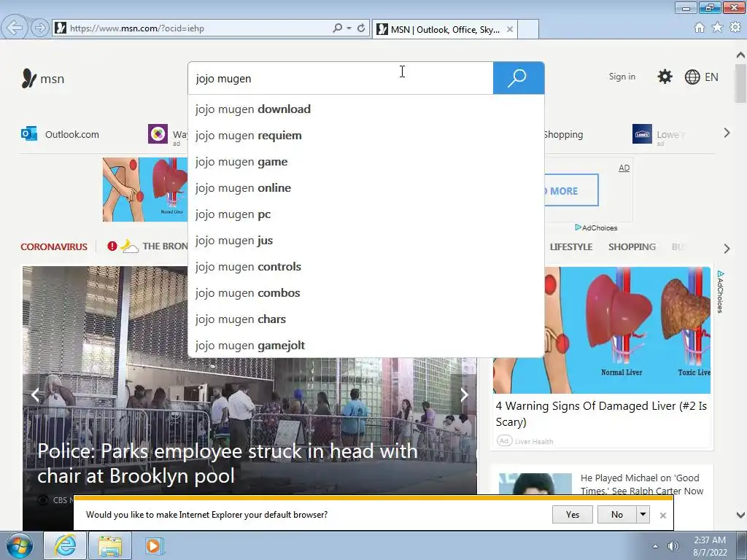Open MSN settings gear icon
Viewport: 747px width, 560px height.
click(665, 77)
